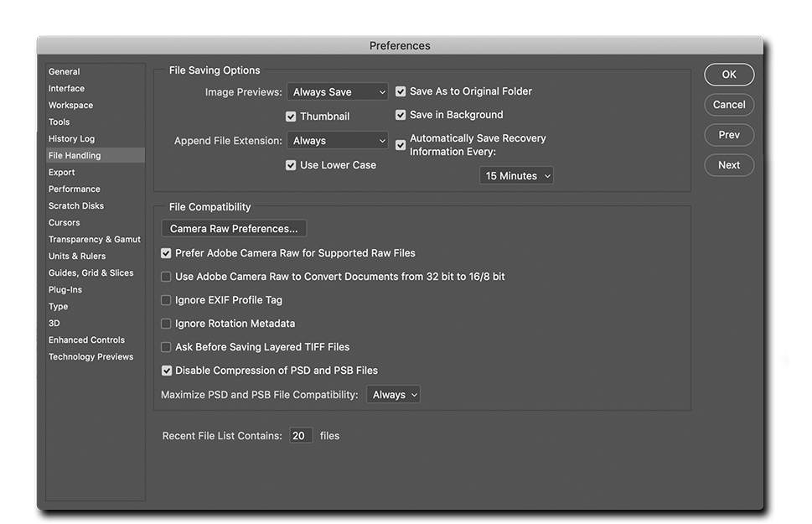Go to Cursors preferences

point(65,222)
